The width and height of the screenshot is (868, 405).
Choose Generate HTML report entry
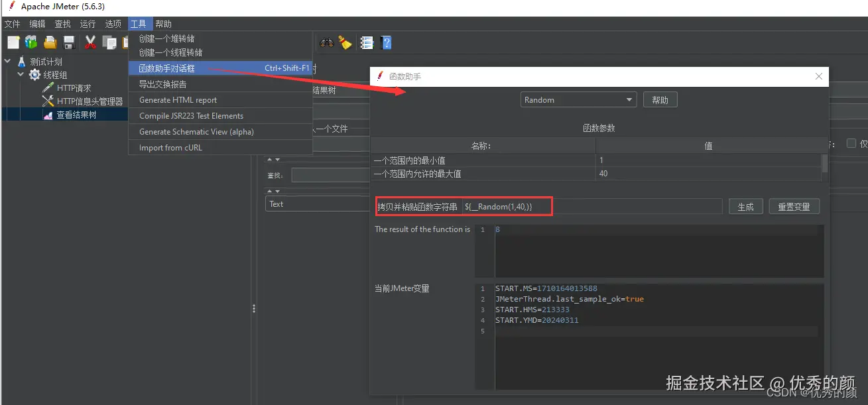click(x=220, y=100)
